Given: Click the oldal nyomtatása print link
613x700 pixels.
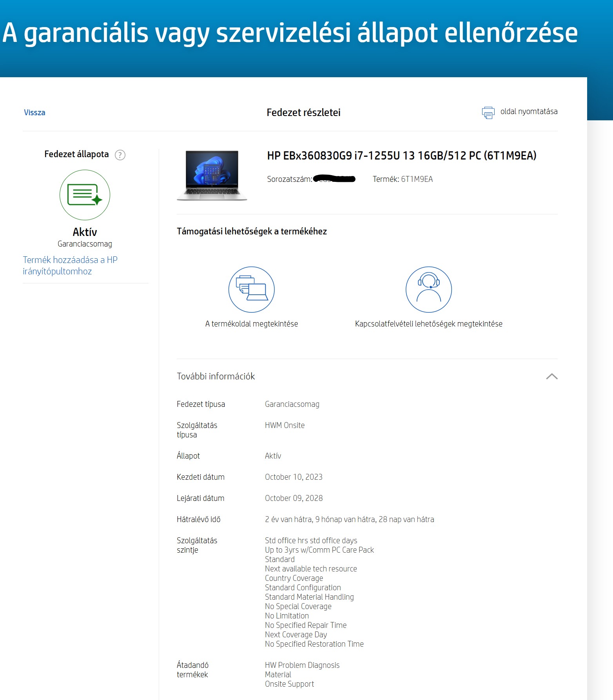Looking at the screenshot, I should pos(528,112).
